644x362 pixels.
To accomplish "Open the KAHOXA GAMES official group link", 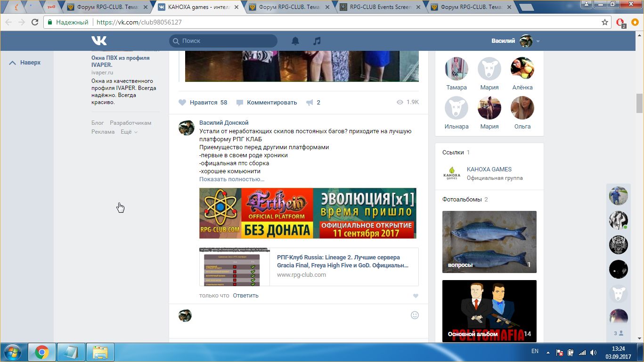I will [489, 169].
